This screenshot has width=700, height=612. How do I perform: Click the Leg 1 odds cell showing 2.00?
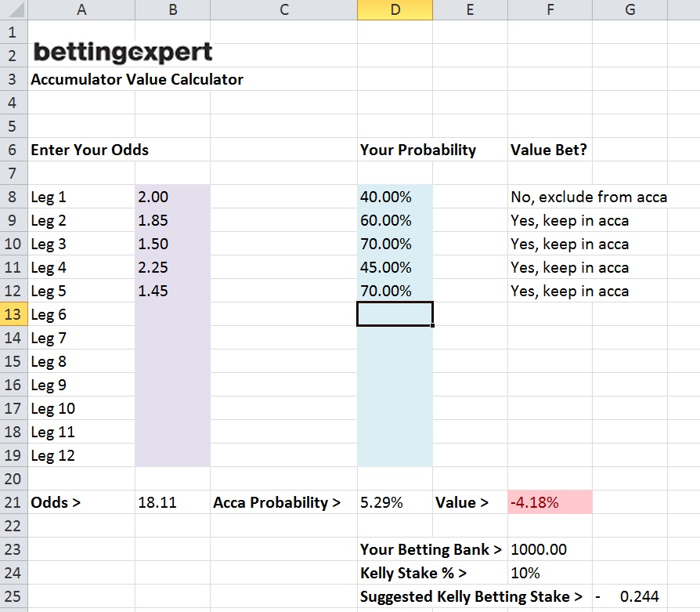[x=172, y=197]
